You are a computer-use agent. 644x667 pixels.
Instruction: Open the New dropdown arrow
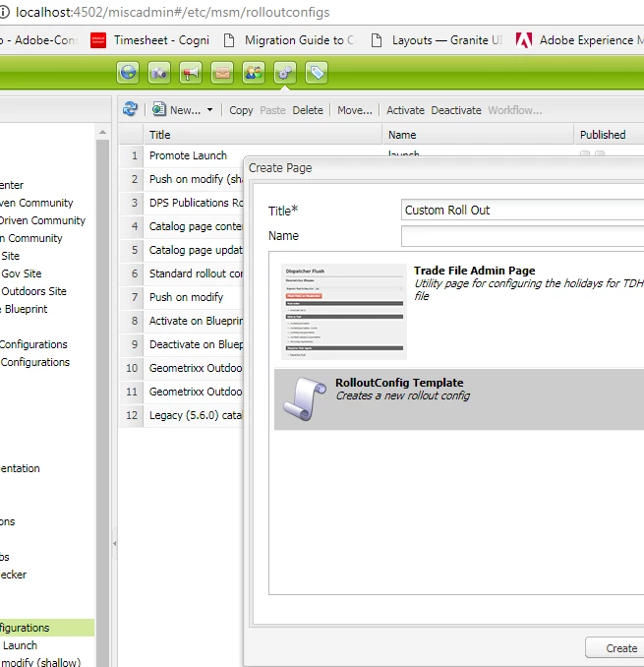[x=210, y=110]
